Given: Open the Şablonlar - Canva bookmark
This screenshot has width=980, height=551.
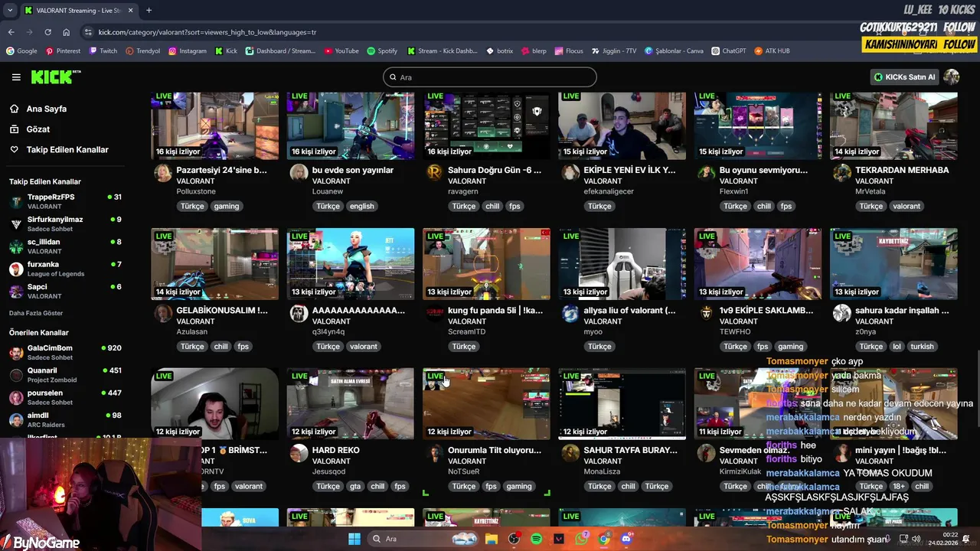Looking at the screenshot, I should point(674,51).
